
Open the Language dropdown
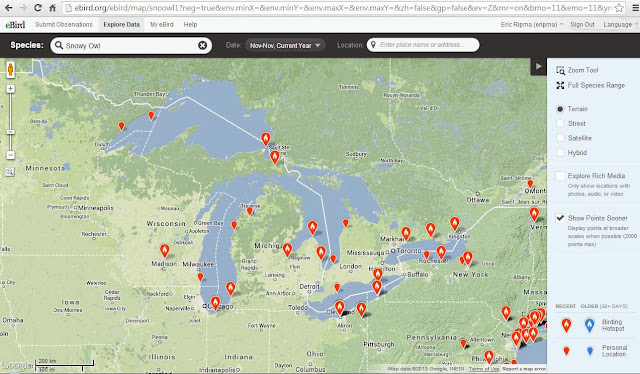coord(620,24)
